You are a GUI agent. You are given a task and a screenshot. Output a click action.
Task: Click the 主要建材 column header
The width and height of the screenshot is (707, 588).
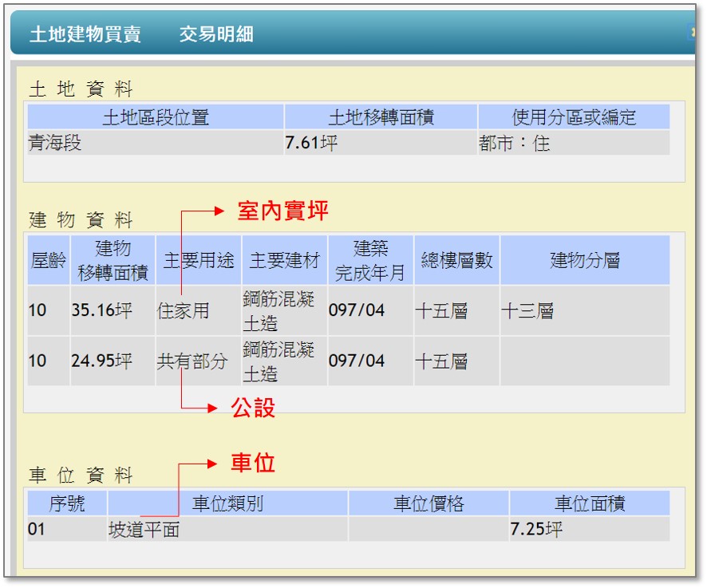285,260
